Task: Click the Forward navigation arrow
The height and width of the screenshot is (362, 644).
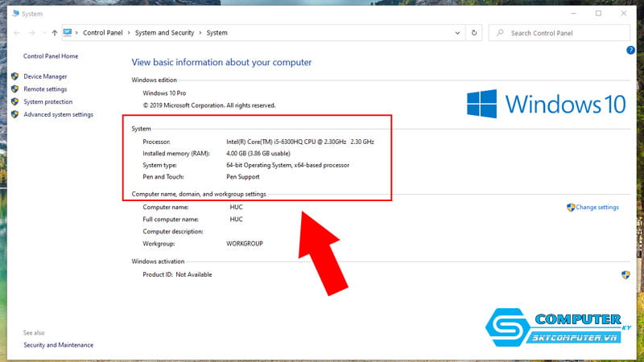Action: click(x=31, y=33)
